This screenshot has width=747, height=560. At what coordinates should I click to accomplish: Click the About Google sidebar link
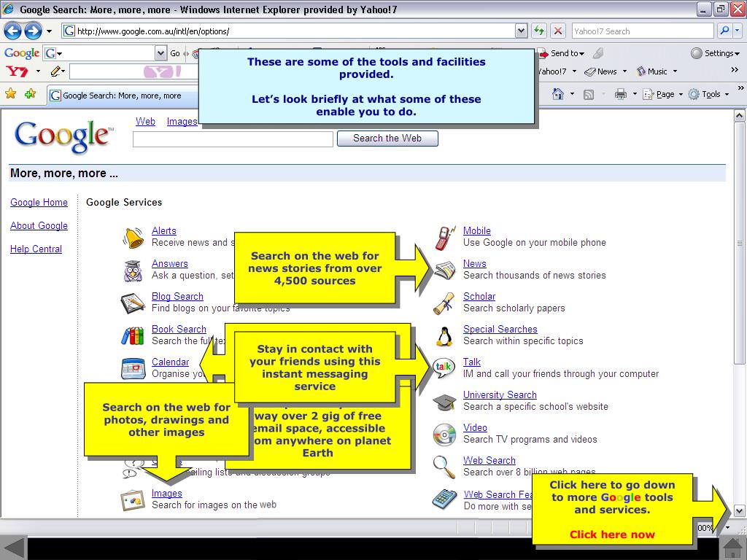click(39, 226)
